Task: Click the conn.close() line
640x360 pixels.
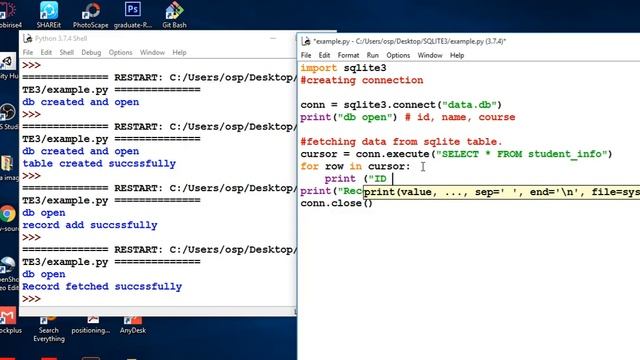Action: coord(337,203)
